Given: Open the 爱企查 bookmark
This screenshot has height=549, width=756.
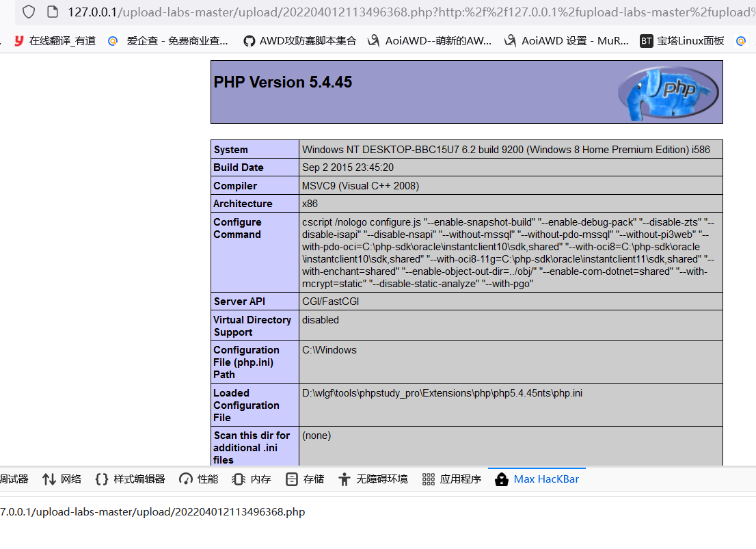Looking at the screenshot, I should [x=167, y=41].
